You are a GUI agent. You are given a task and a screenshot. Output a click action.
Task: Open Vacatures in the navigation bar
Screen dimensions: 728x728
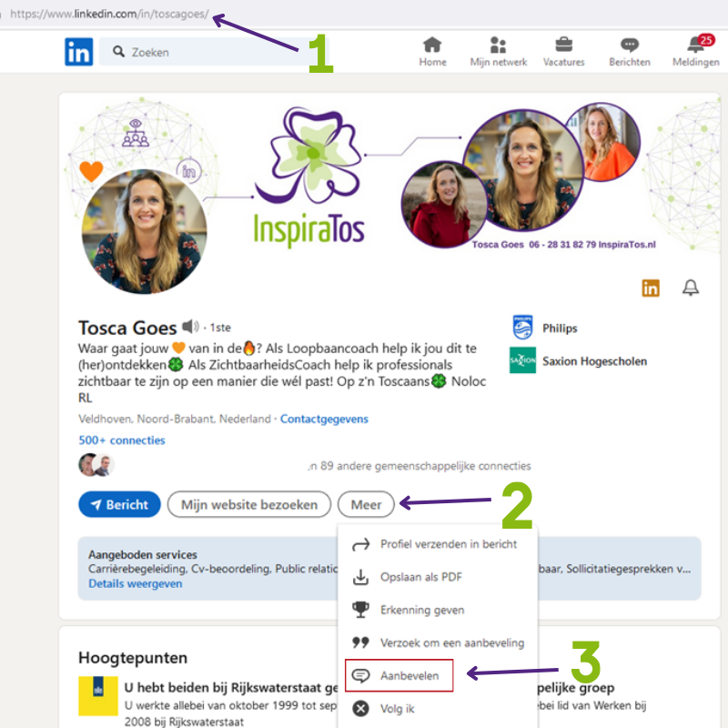point(563,52)
